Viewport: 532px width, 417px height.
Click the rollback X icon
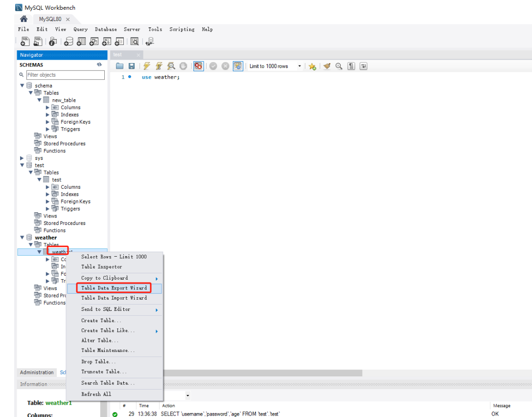[225, 66]
